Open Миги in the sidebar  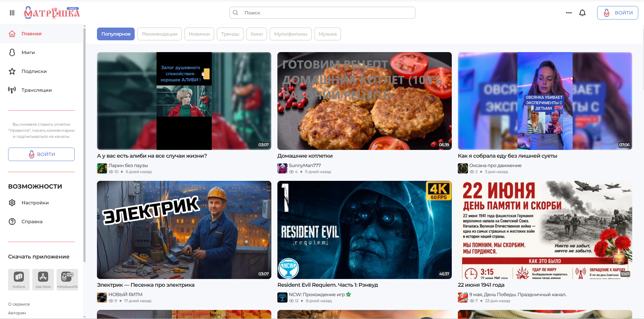41,52
